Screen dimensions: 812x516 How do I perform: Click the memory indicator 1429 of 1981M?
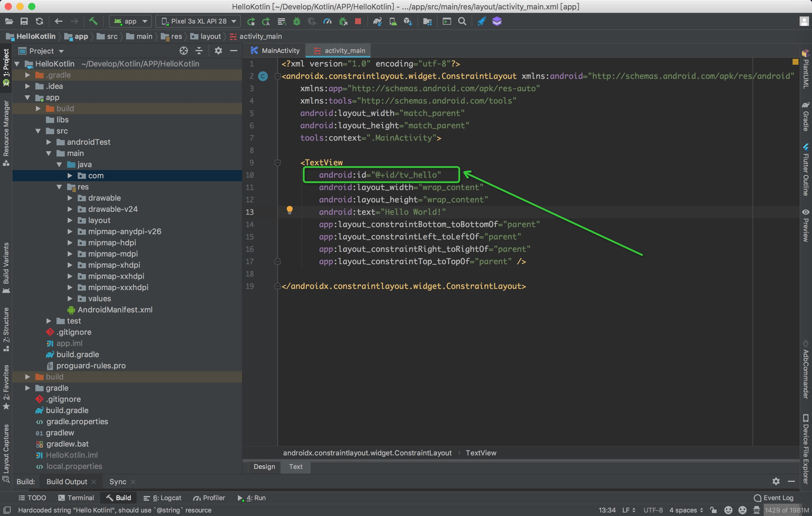[x=787, y=510]
